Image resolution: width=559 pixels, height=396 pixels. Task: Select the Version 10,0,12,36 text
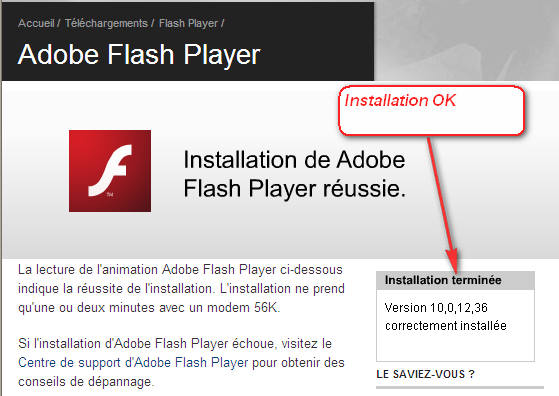pyautogui.click(x=436, y=308)
